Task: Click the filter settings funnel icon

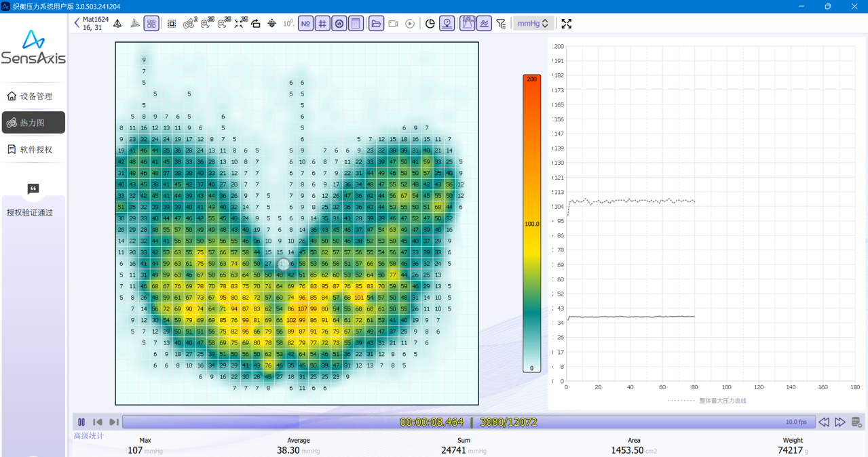Action: (501, 24)
